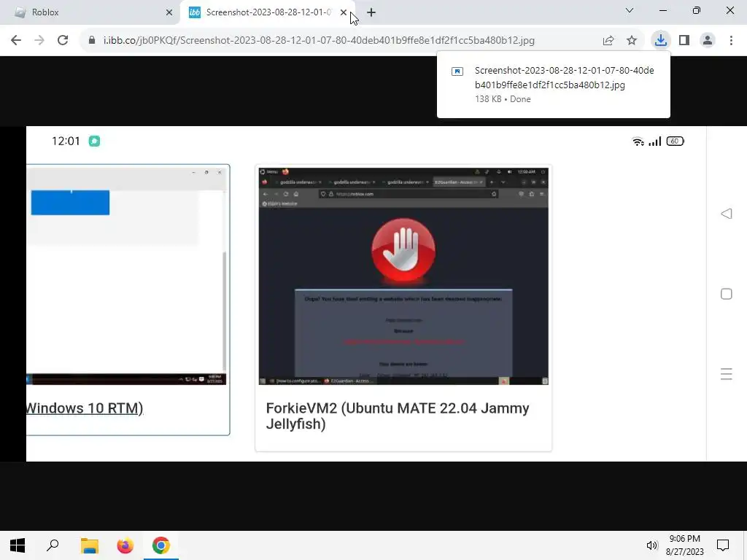This screenshot has height=560, width=747.
Task: Click the address bar URL
Action: pyautogui.click(x=319, y=41)
